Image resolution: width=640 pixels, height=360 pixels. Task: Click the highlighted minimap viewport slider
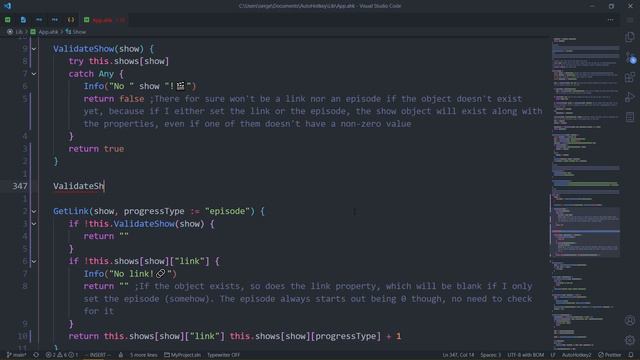coord(586,232)
